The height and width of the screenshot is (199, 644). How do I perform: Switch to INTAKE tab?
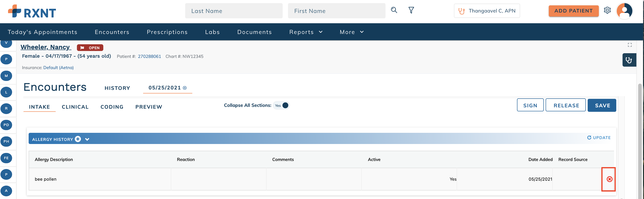tap(40, 107)
